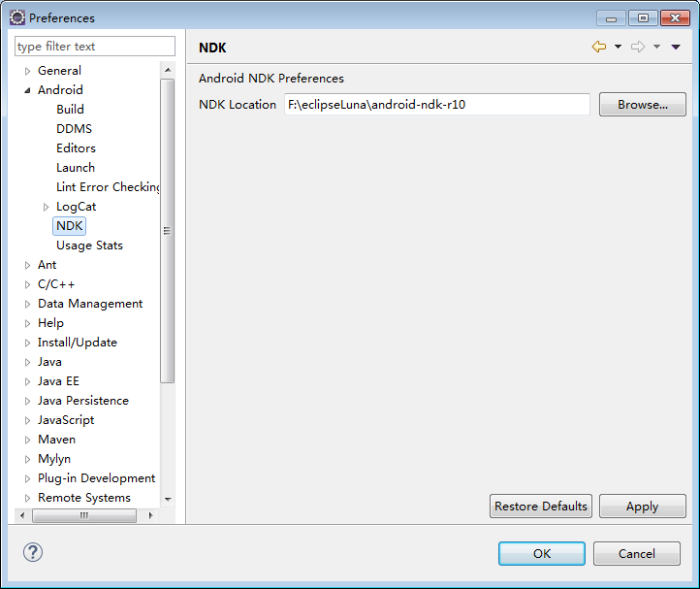Expand the Mylyn tree node
The width and height of the screenshot is (700, 589).
[28, 459]
